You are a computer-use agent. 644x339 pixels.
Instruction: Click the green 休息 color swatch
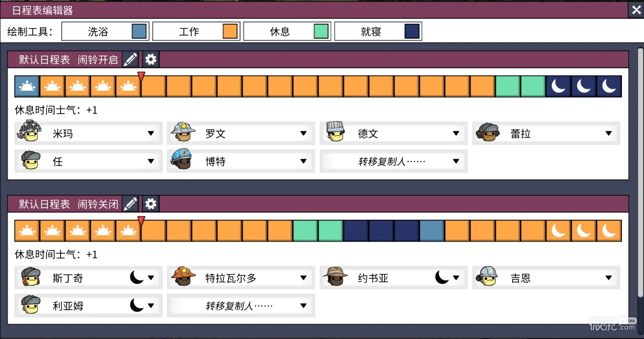[x=321, y=31]
